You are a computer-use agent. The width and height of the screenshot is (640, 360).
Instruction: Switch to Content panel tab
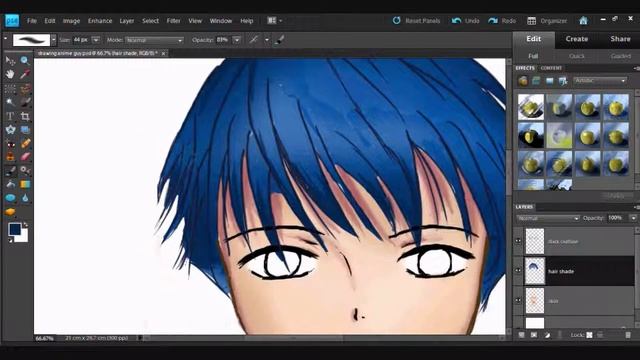click(x=551, y=68)
